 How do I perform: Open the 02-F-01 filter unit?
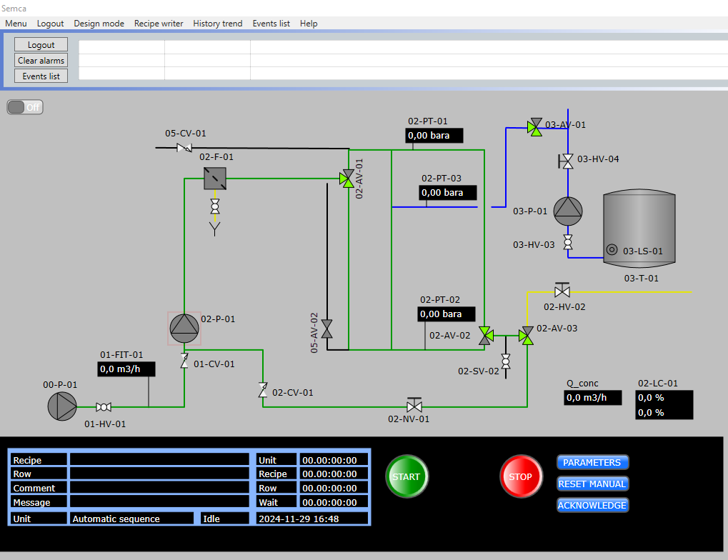[215, 178]
